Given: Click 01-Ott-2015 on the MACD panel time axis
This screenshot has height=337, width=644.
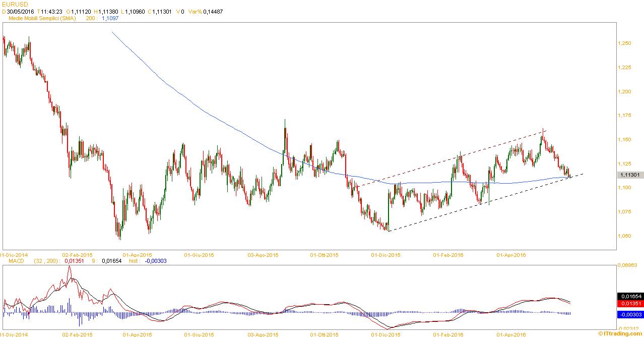Looking at the screenshot, I should [324, 334].
